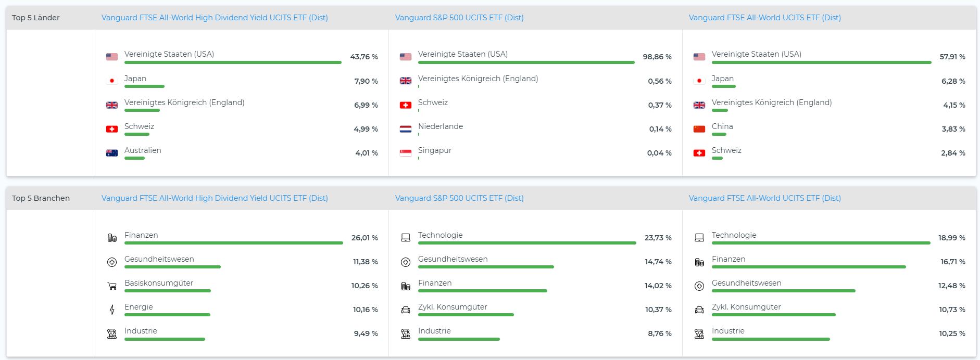980x360 pixels.
Task: Click the 3,83 % value
Action: [x=953, y=129]
